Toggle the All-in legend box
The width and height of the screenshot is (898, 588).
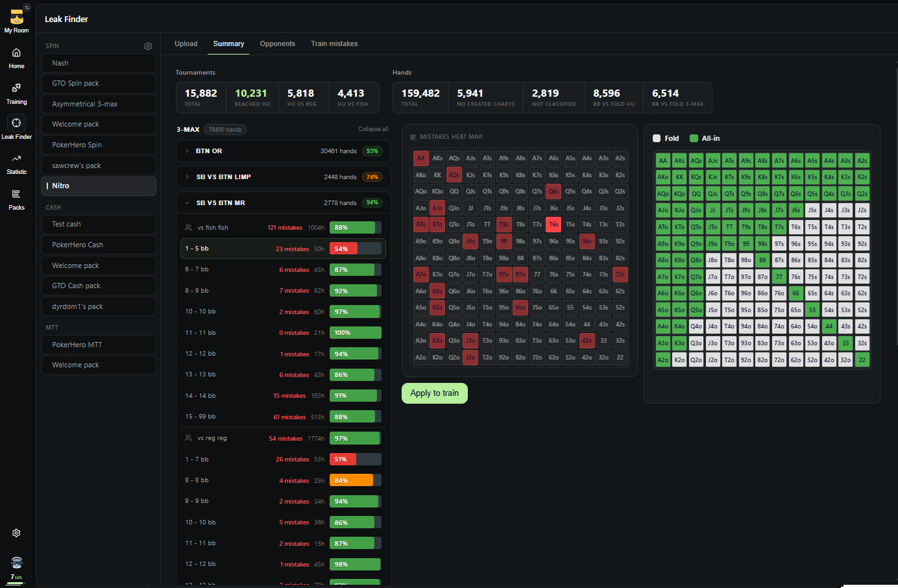(x=694, y=138)
